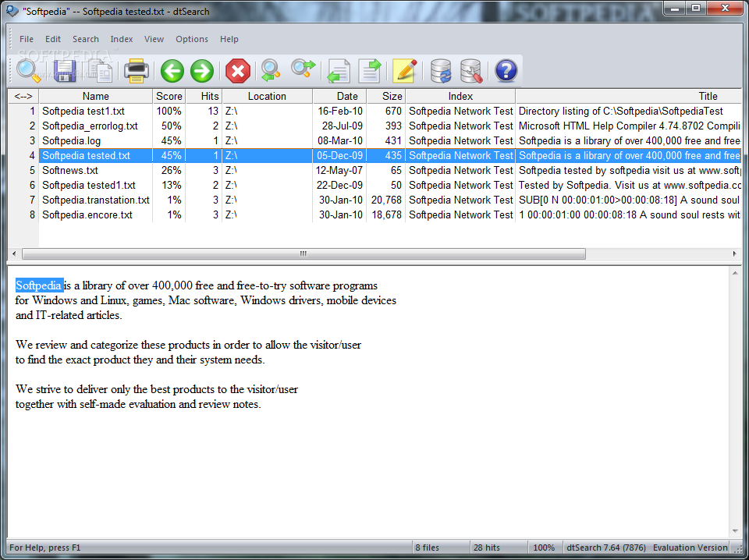749x560 pixels.
Task: Open the Edit menu
Action: 53,39
